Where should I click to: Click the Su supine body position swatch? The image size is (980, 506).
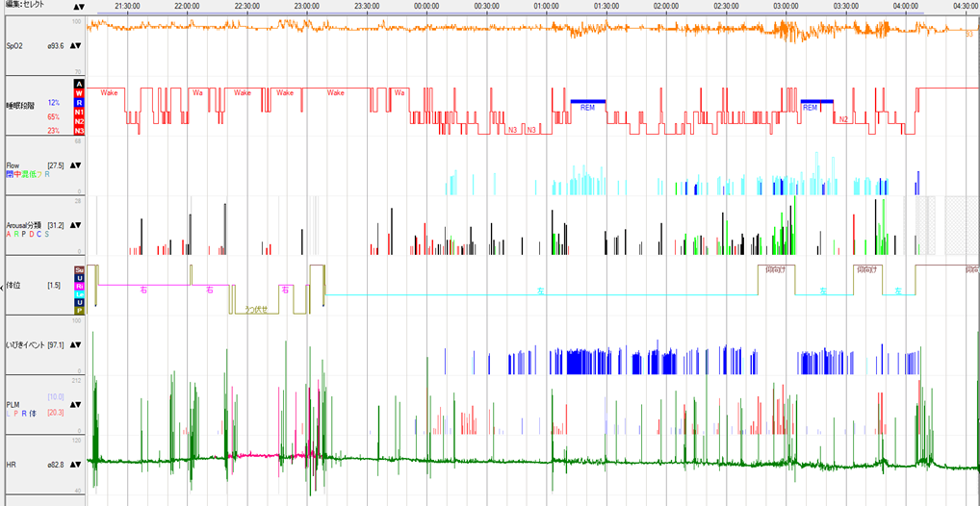pyautogui.click(x=80, y=269)
